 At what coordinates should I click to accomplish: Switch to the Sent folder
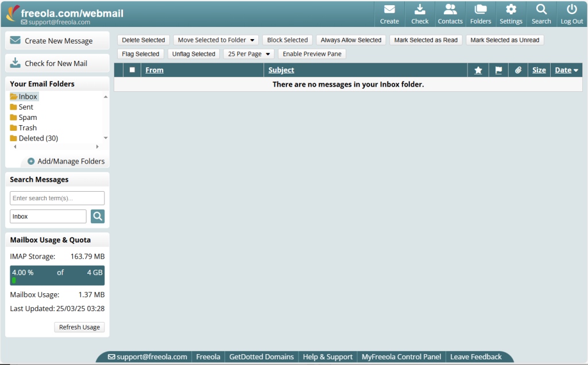tap(25, 107)
